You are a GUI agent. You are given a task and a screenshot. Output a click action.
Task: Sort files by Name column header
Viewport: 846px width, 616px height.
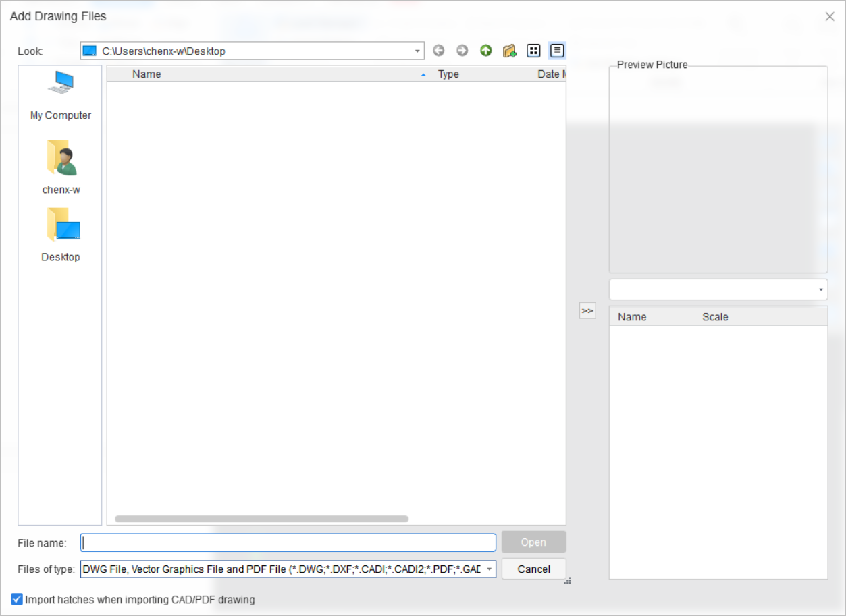[147, 74]
